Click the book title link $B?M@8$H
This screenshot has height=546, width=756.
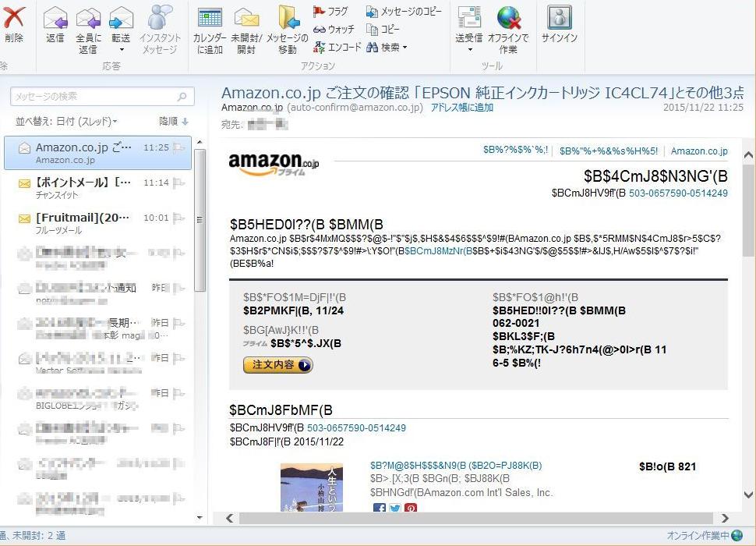click(x=456, y=466)
